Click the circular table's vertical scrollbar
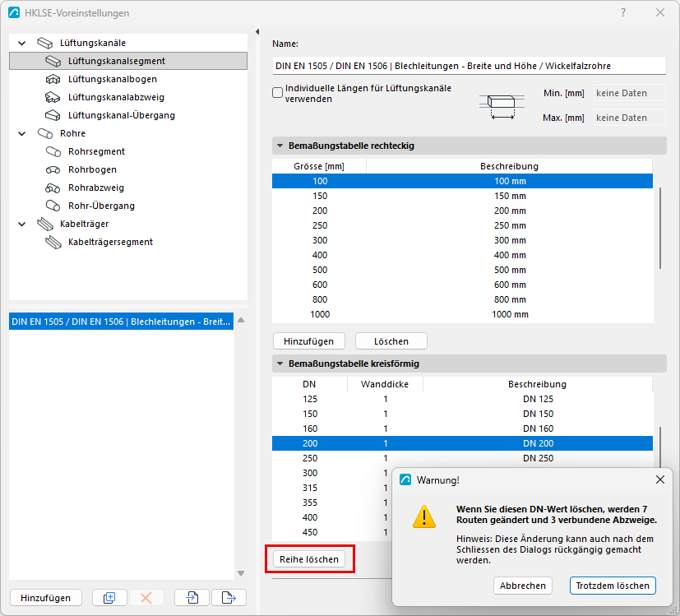Screen dimensions: 680x616 660,447
